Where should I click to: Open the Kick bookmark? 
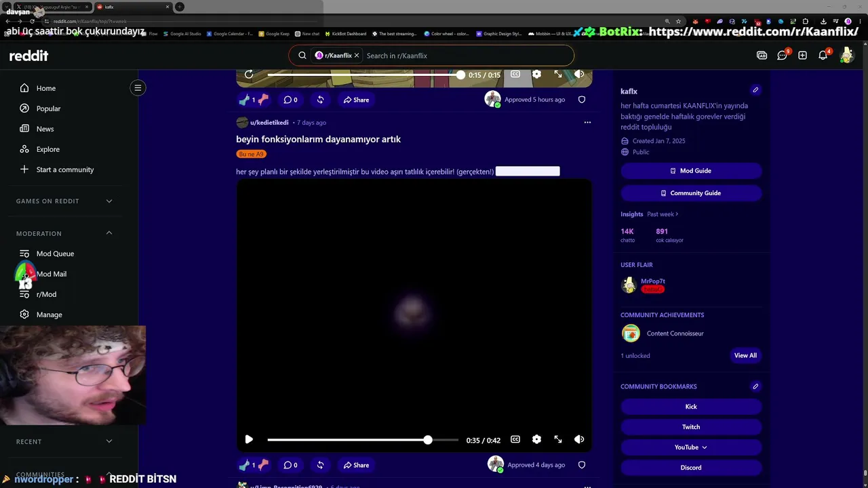[x=691, y=407]
